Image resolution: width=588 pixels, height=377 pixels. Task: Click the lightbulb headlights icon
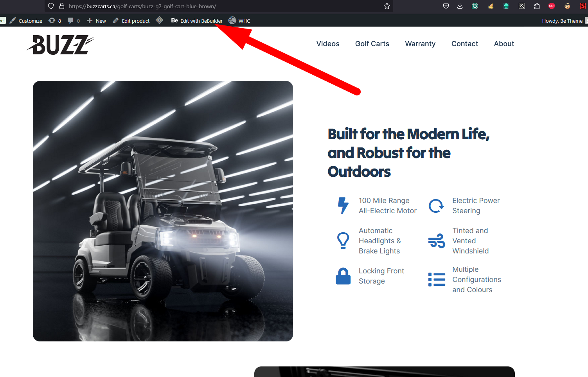click(343, 241)
